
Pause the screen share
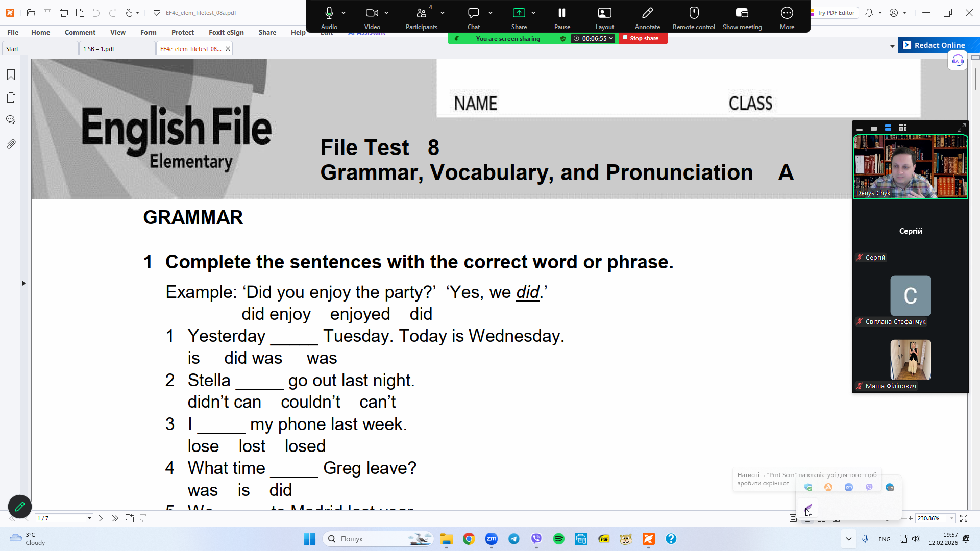(562, 17)
